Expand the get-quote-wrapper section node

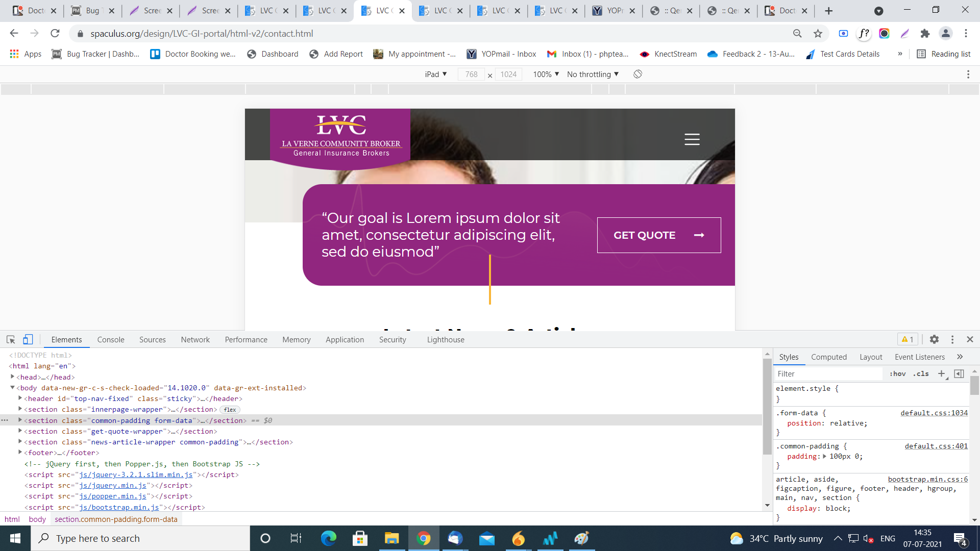click(x=20, y=431)
